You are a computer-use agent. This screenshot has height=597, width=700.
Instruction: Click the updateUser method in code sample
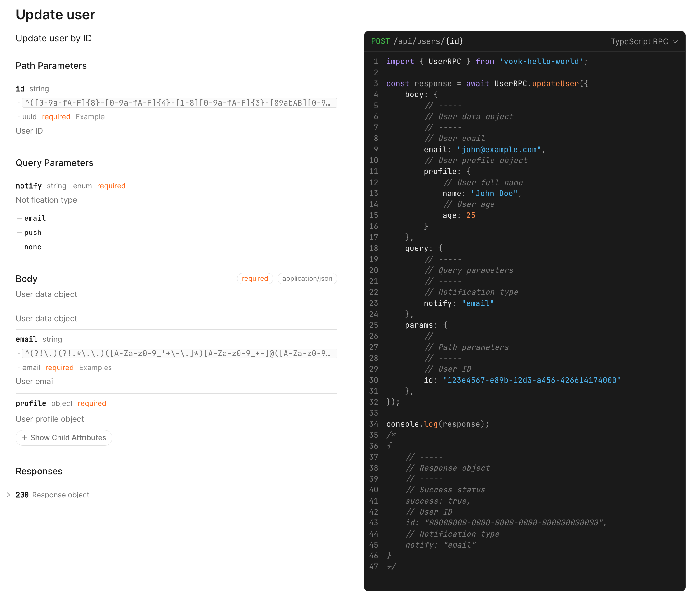click(x=555, y=83)
